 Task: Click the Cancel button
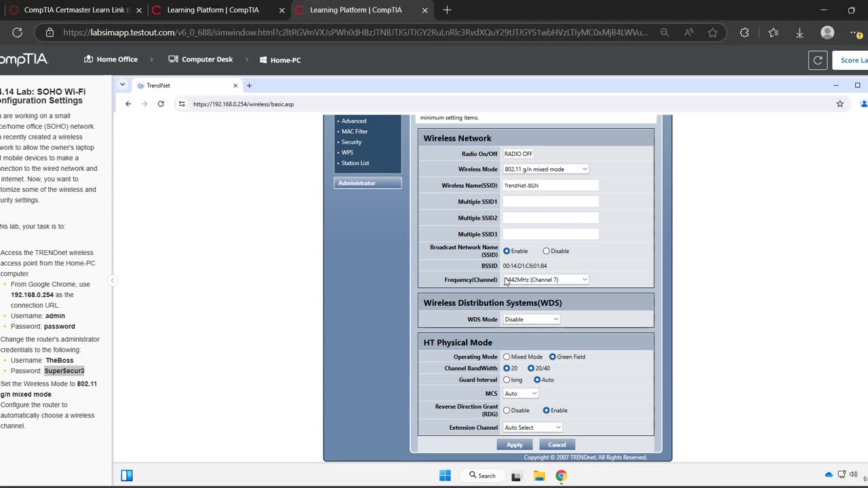click(x=557, y=445)
